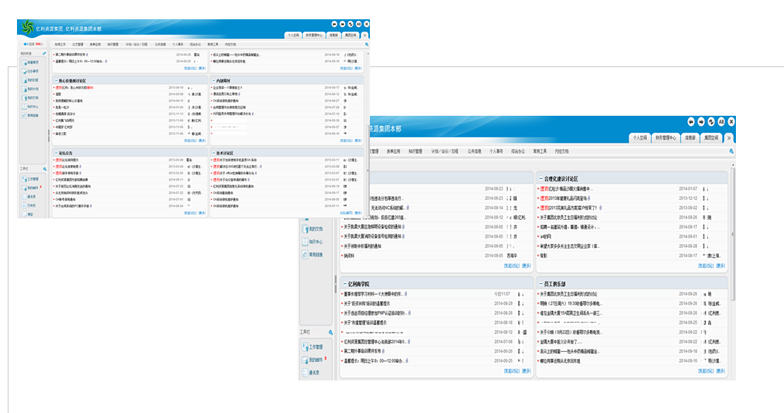
Task: Click back arrow icon in large window header
Action: coord(691,122)
